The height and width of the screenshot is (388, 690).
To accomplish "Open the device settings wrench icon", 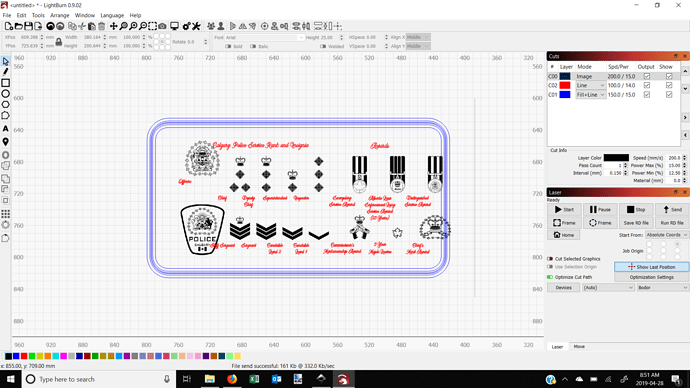I will (x=196, y=26).
